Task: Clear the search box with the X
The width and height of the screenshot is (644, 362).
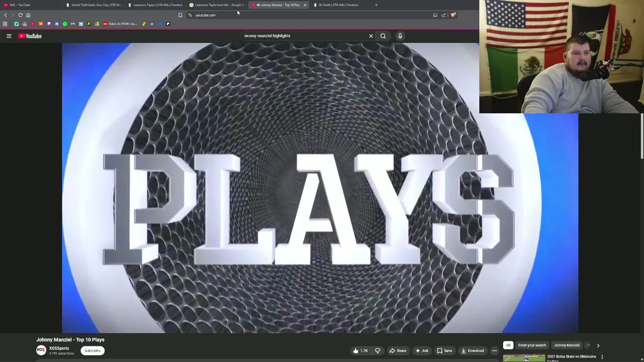Action: pos(371,36)
